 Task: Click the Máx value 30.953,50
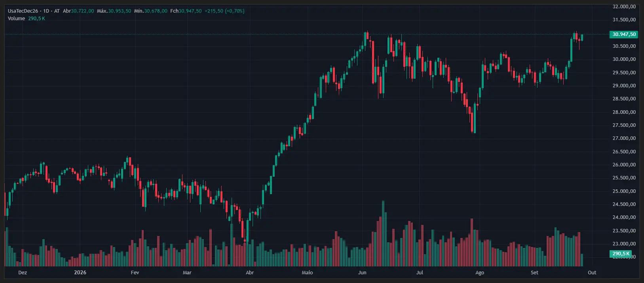point(120,11)
